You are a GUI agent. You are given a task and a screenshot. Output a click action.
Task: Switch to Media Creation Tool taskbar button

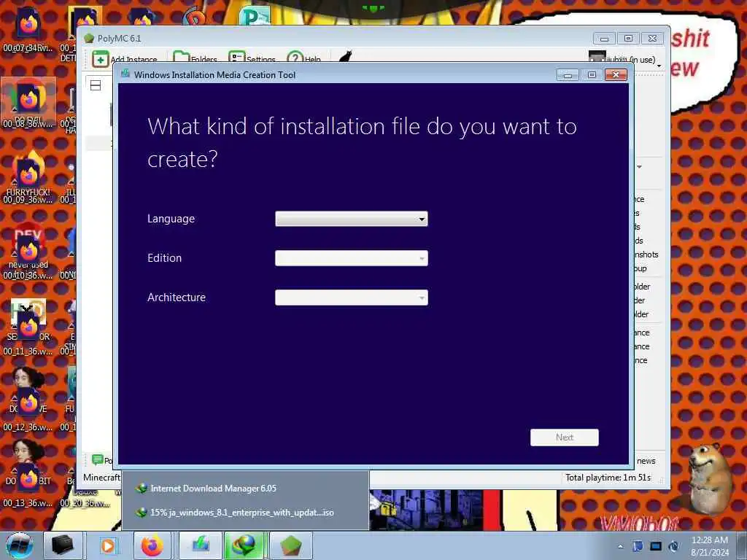tap(201, 545)
